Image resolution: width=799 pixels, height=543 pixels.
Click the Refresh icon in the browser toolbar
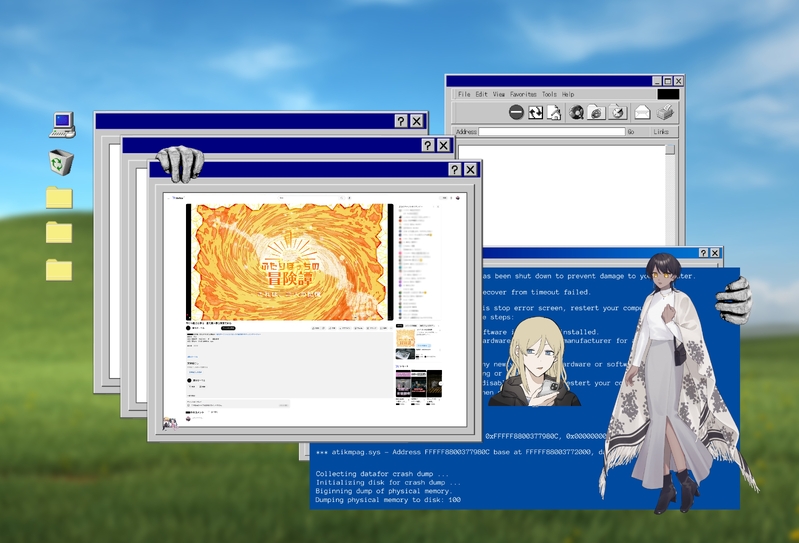535,113
